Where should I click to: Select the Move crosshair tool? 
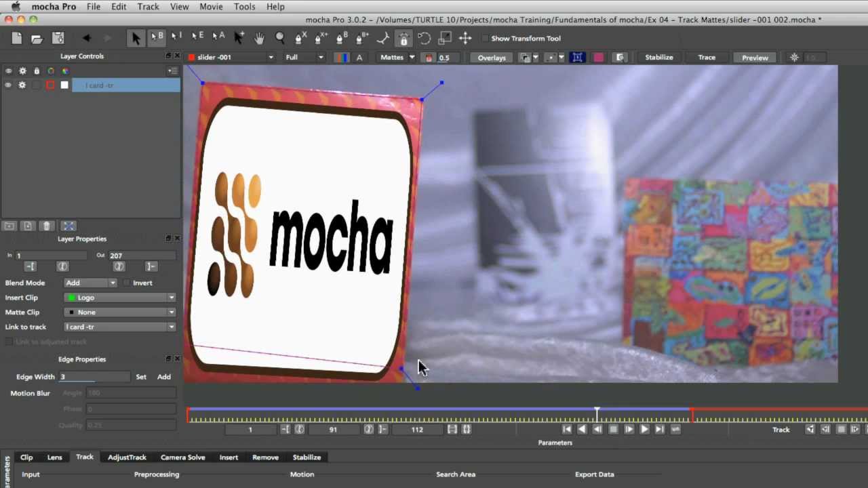[465, 39]
